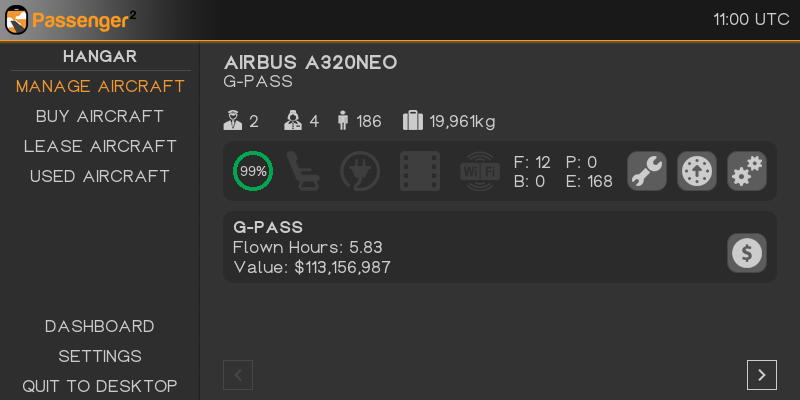The width and height of the screenshot is (800, 400).
Task: Click the luggage cargo weight icon
Action: [x=413, y=121]
